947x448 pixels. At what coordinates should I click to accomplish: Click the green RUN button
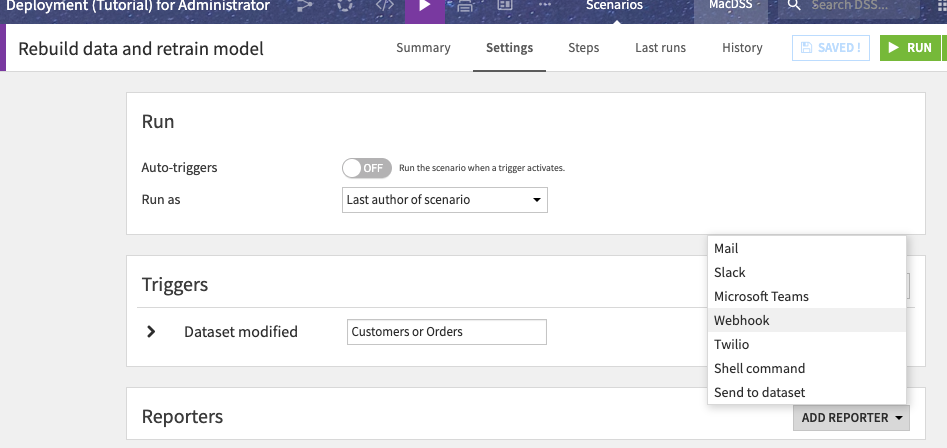(910, 48)
